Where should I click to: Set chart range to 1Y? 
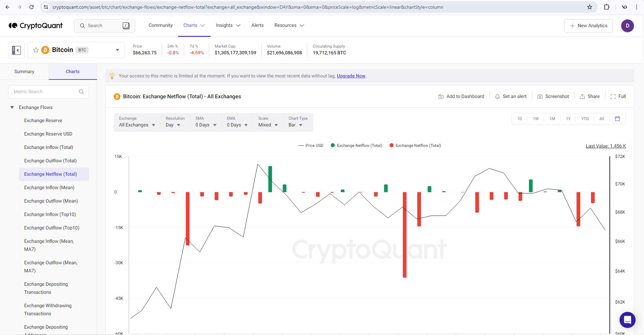click(568, 119)
